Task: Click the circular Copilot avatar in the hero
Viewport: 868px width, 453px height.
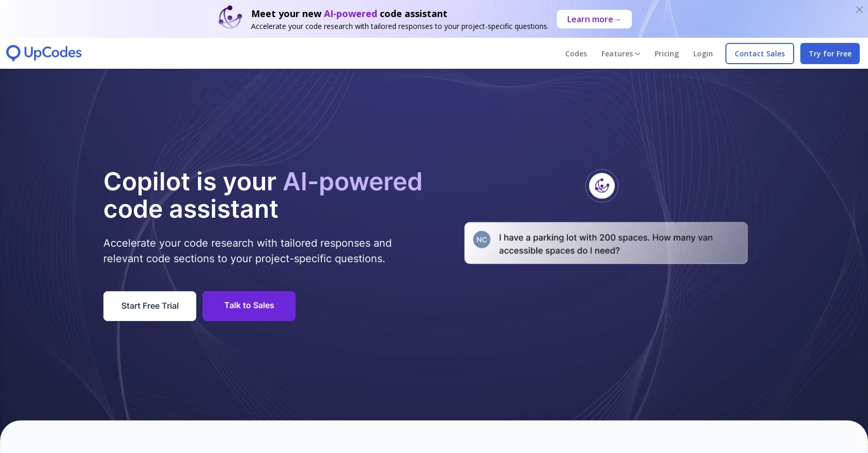Action: coord(602,186)
